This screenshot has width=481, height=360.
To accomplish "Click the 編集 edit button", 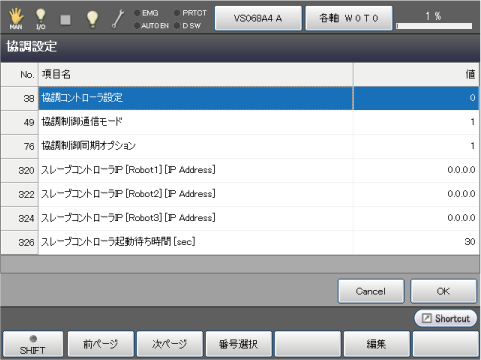I will point(377,344).
